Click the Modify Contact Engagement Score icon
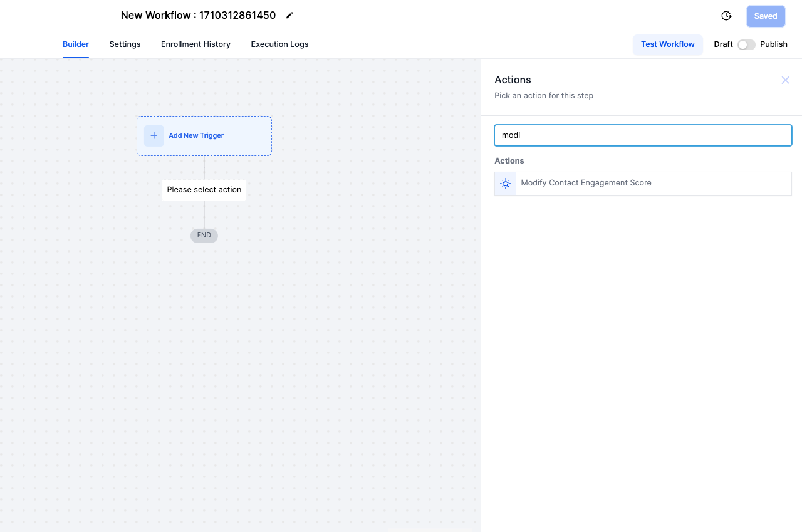Viewport: 802px width, 532px height. pyautogui.click(x=506, y=184)
